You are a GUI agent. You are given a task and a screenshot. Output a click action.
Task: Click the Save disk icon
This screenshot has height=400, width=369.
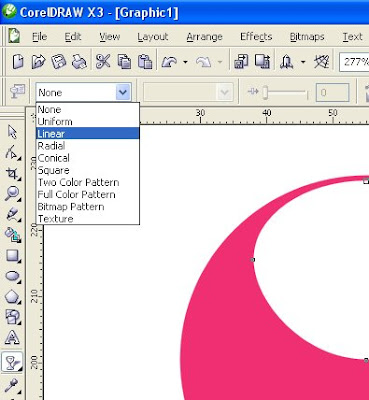click(59, 62)
